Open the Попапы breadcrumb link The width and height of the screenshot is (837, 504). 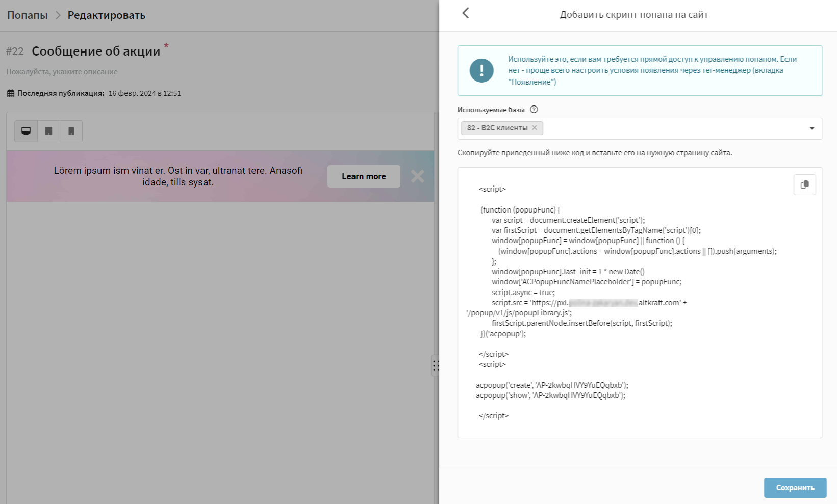point(28,15)
